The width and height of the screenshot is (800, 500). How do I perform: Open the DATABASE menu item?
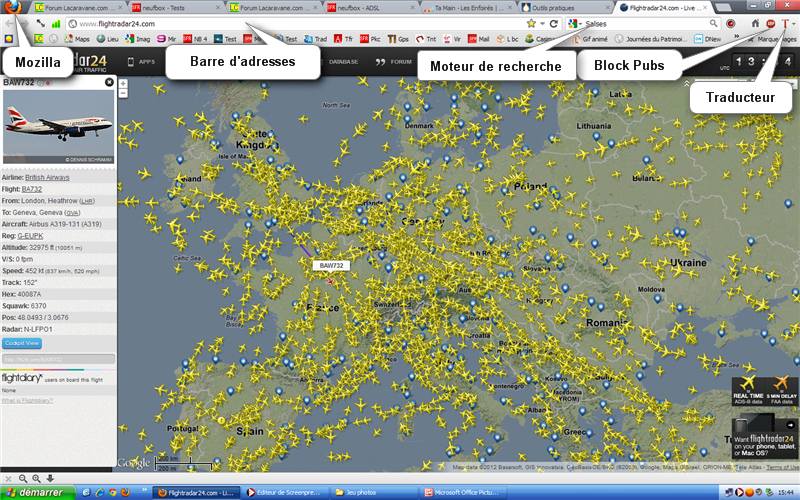click(343, 62)
